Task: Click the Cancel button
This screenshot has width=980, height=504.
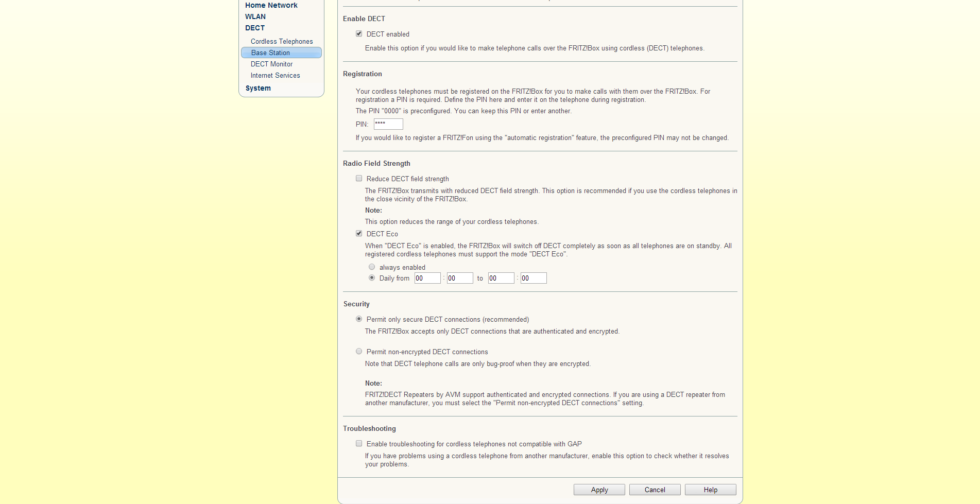Action: pyautogui.click(x=655, y=490)
